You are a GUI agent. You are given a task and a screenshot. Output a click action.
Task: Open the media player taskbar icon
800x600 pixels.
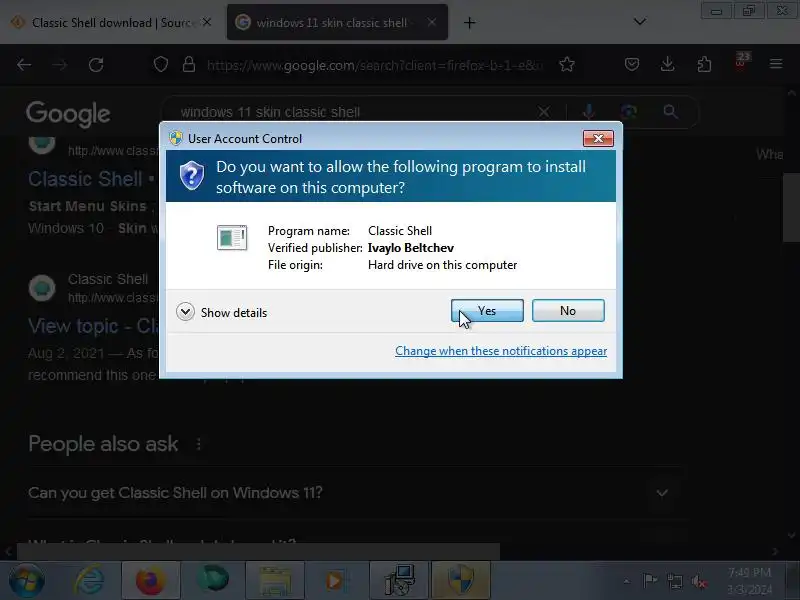click(x=336, y=581)
